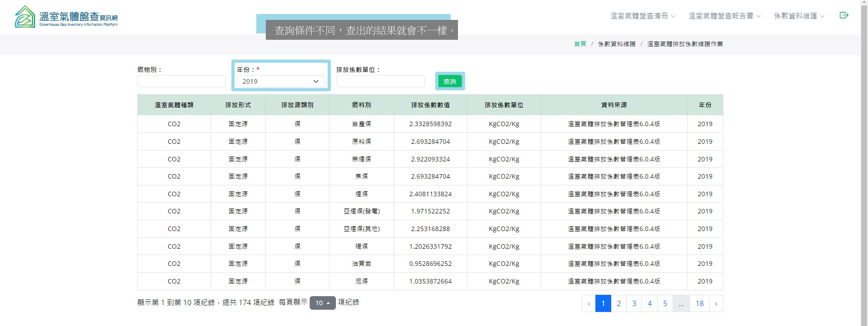
Task: Go to page 3 of results
Action: 634,303
